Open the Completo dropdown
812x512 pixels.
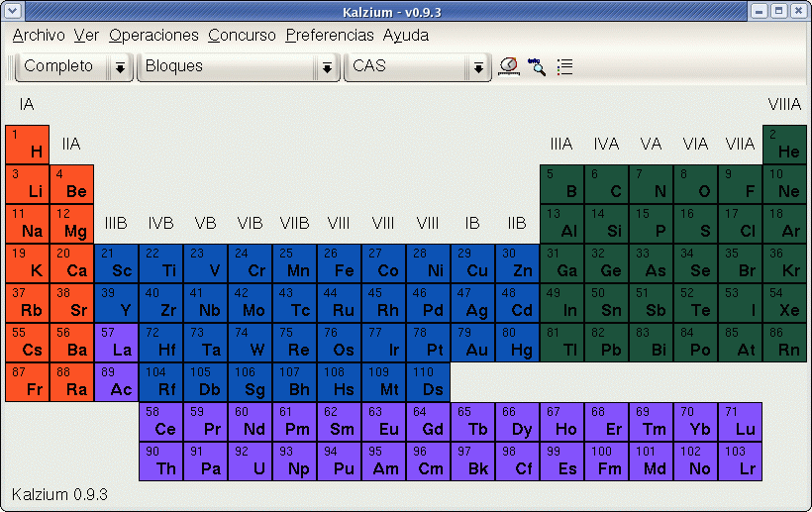(74, 66)
